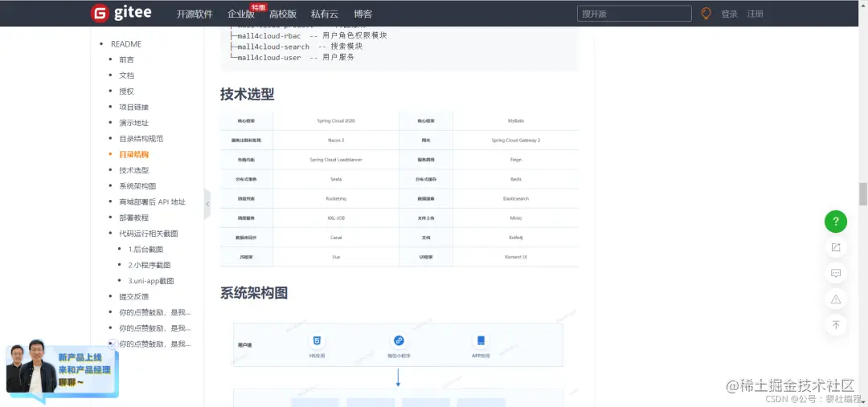Click the 注册 register link
Image resolution: width=868 pixels, height=407 pixels.
click(x=755, y=14)
